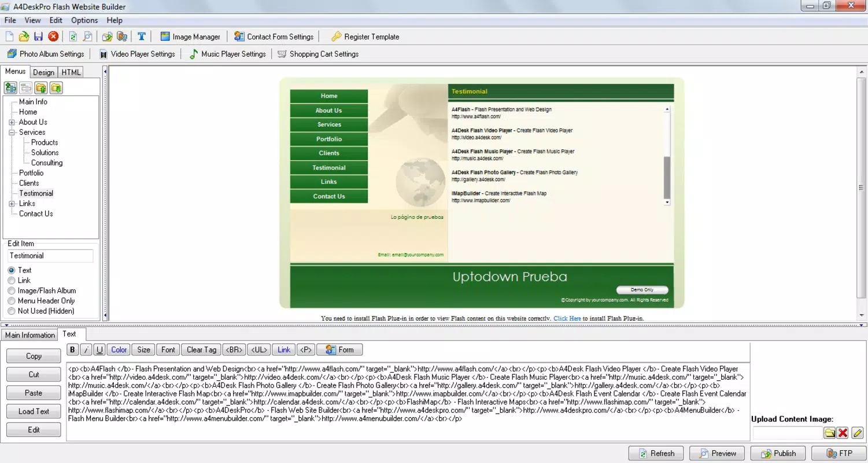This screenshot has height=463, width=868.
Task: Open Video Player Settings
Action: (137, 54)
